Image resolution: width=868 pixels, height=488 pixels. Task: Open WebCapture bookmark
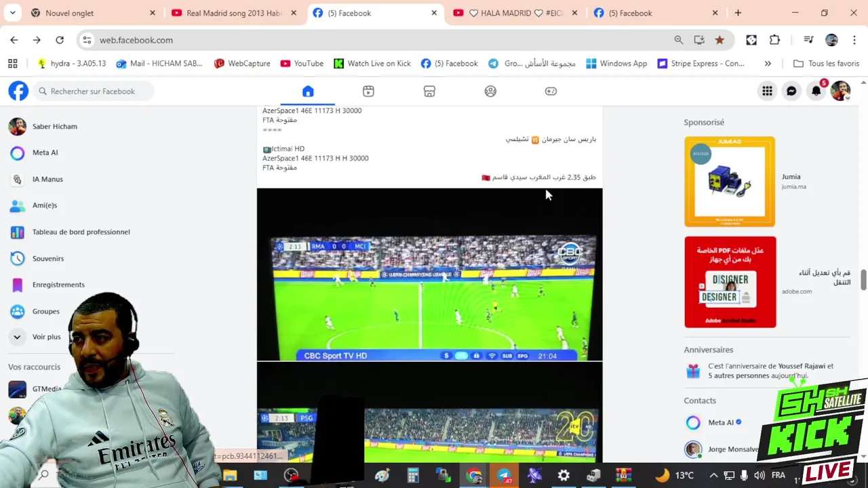(242, 63)
